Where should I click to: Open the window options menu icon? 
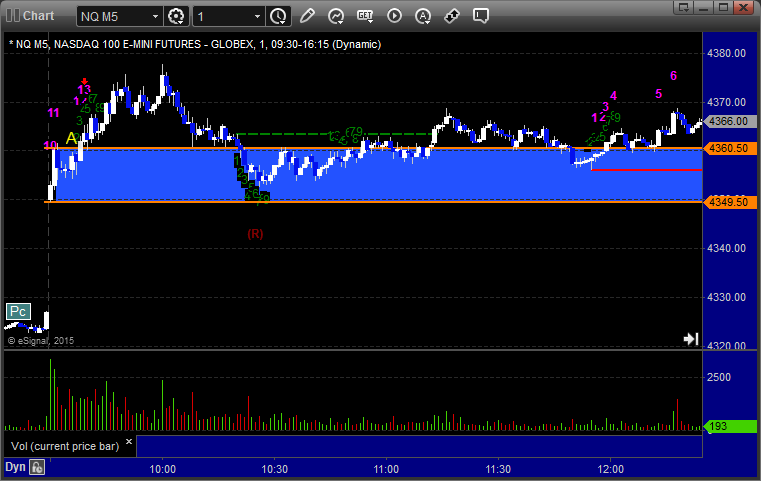(683, 7)
